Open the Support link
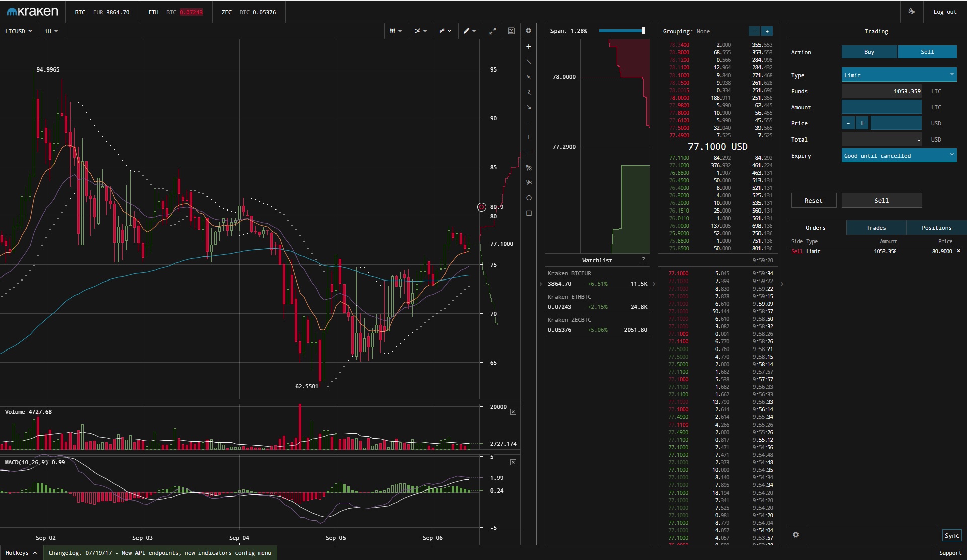Viewport: 967px width, 560px height. tap(950, 553)
